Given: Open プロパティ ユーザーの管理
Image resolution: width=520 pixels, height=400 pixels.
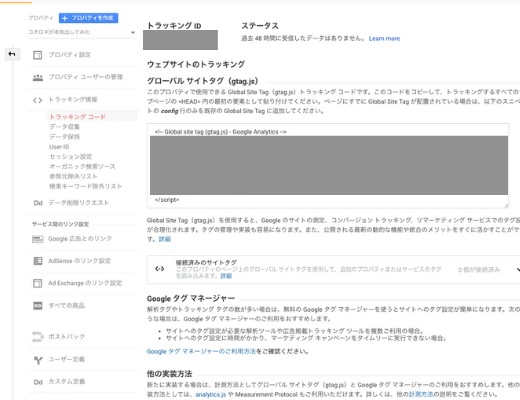Looking at the screenshot, I should pyautogui.click(x=86, y=77).
